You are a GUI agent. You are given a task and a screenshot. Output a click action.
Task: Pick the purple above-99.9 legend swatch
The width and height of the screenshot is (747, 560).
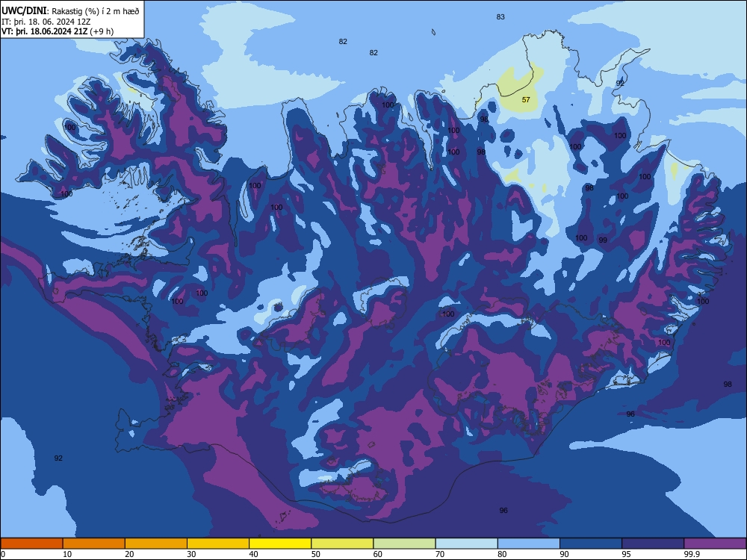point(715,544)
